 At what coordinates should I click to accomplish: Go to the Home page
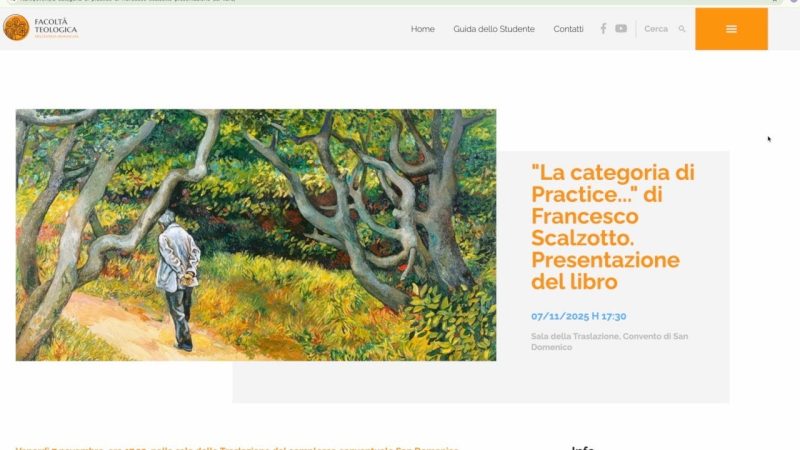click(422, 29)
